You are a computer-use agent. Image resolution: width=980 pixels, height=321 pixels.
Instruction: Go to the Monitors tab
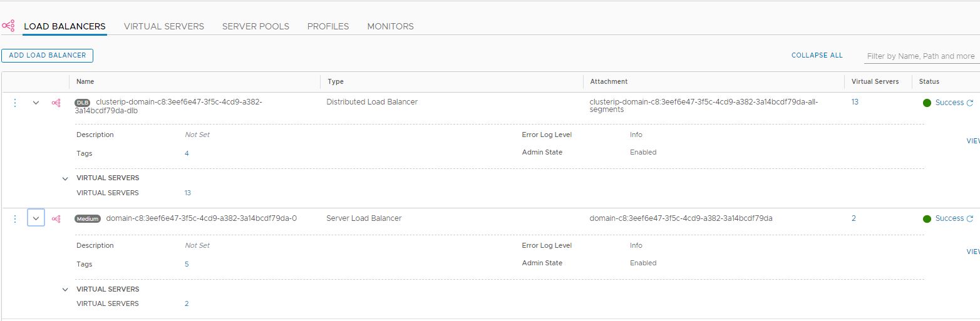[390, 26]
